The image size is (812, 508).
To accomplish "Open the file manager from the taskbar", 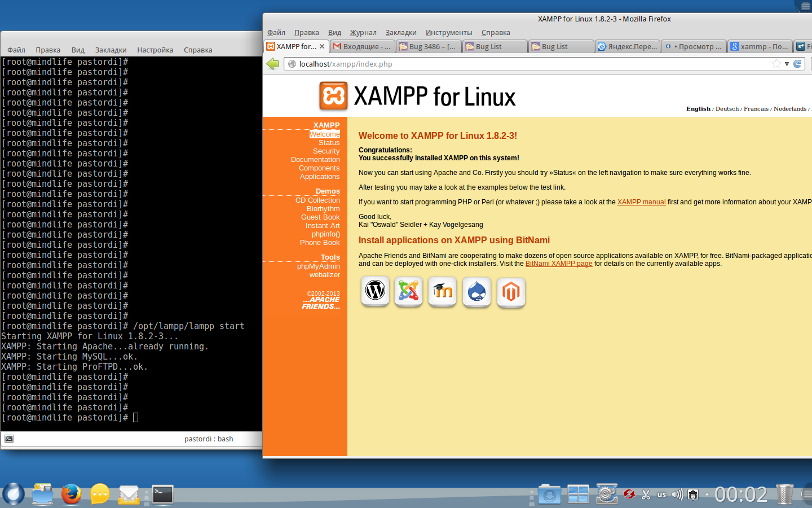I will 42,494.
